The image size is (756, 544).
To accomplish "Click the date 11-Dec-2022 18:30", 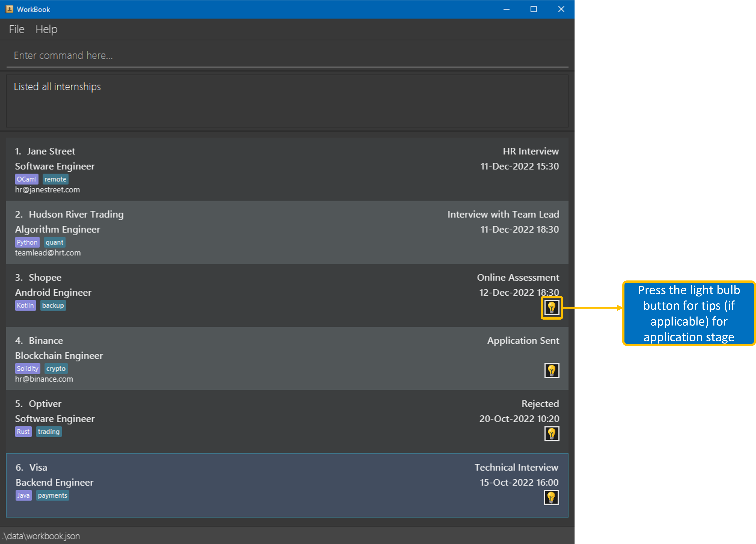I will (x=519, y=229).
